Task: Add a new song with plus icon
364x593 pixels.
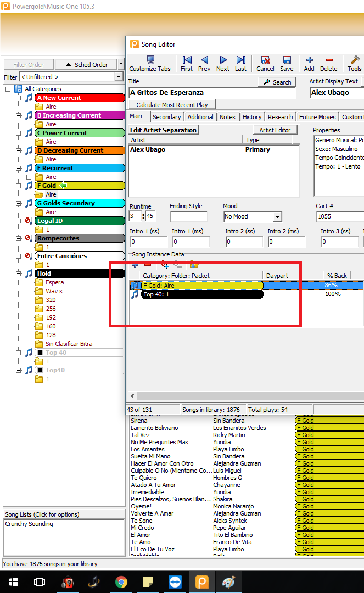Action: click(309, 64)
